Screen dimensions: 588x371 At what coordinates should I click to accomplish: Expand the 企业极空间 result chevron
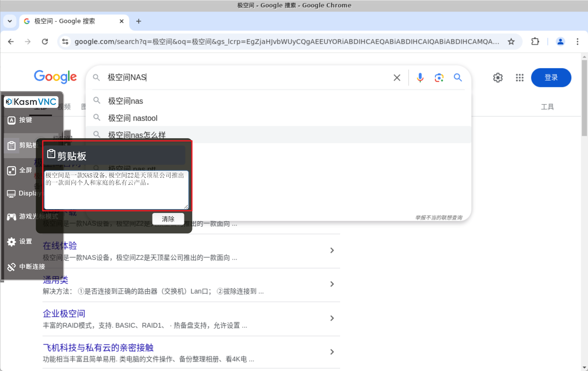point(332,318)
